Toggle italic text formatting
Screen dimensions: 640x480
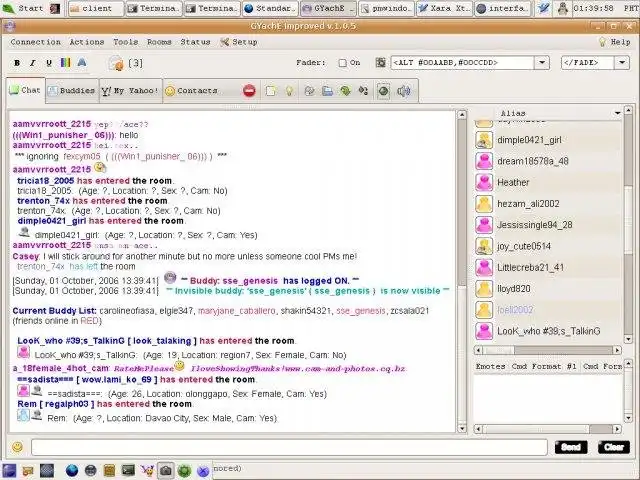[33, 63]
